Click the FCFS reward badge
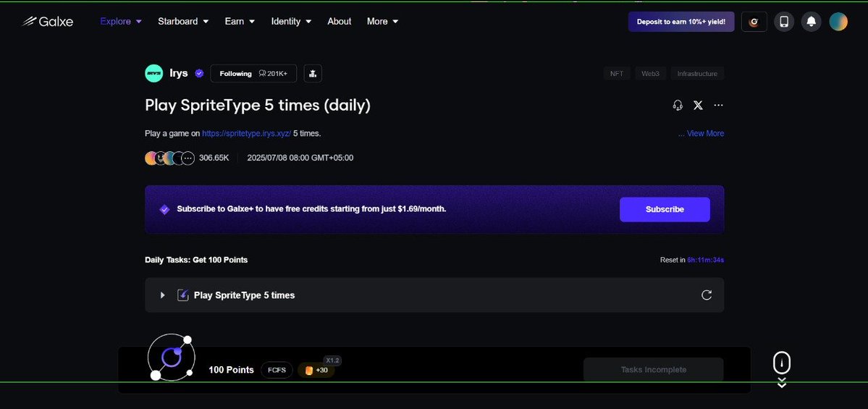This screenshot has height=409, width=868. [277, 370]
